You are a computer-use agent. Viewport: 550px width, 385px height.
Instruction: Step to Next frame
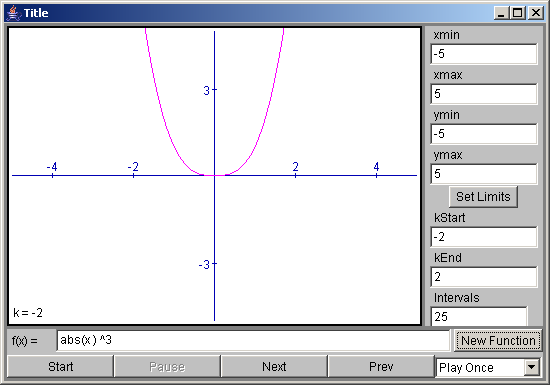(274, 367)
